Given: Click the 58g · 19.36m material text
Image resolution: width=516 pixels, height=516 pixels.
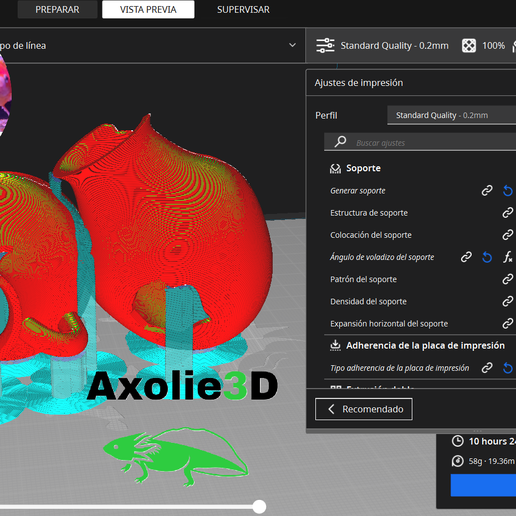Looking at the screenshot, I should pos(492,461).
